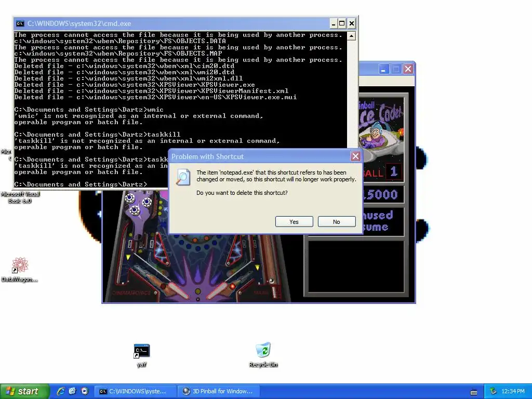Click the empty pinball message panel

[356, 267]
